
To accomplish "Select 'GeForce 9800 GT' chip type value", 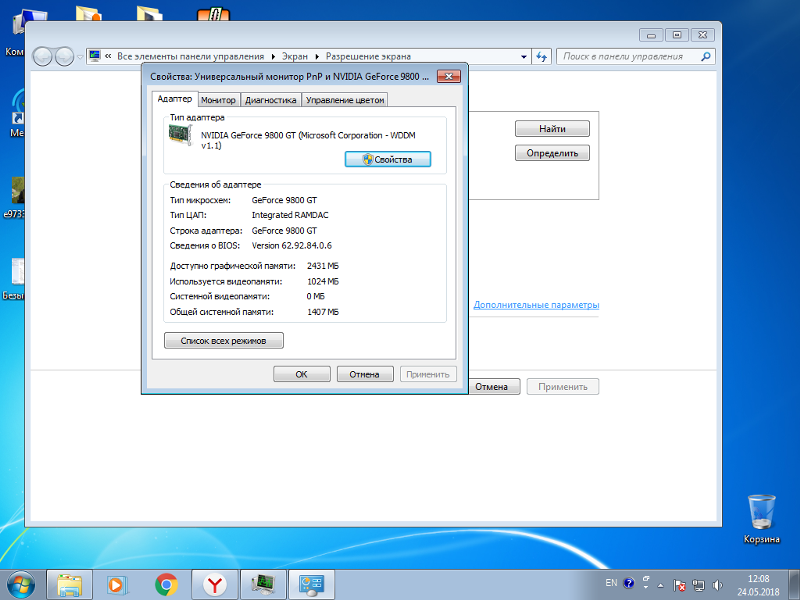I will coord(284,200).
